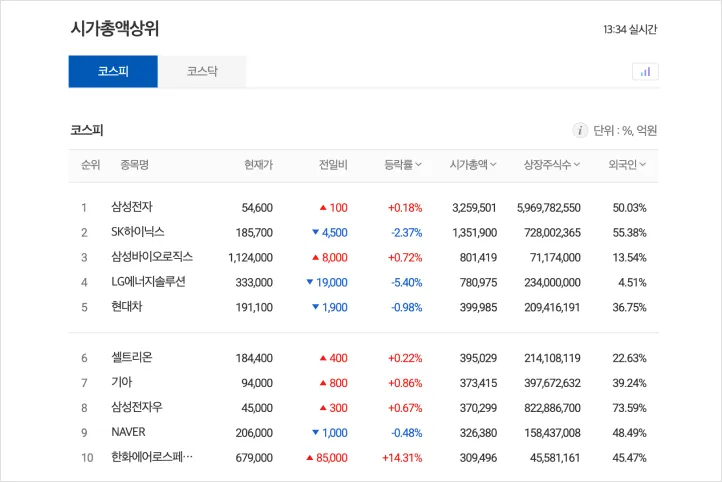The image size is (722, 482).
Task: Click the 13:34 실시간 timestamp
Action: tap(630, 29)
